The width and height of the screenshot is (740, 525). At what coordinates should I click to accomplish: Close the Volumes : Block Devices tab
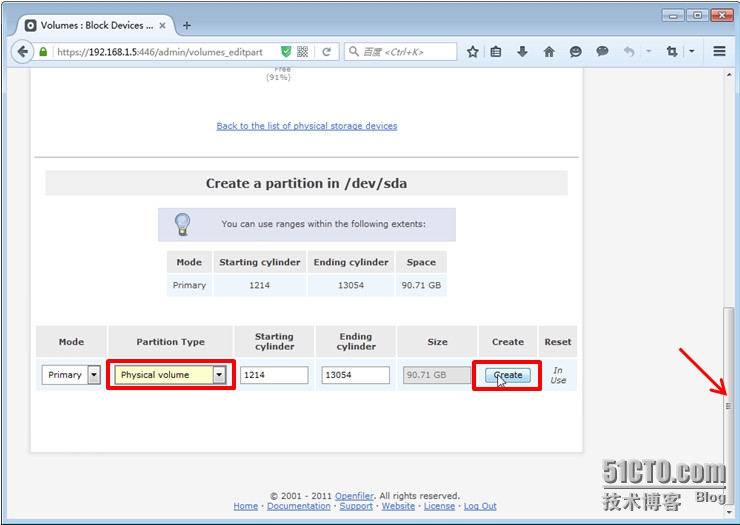162,25
